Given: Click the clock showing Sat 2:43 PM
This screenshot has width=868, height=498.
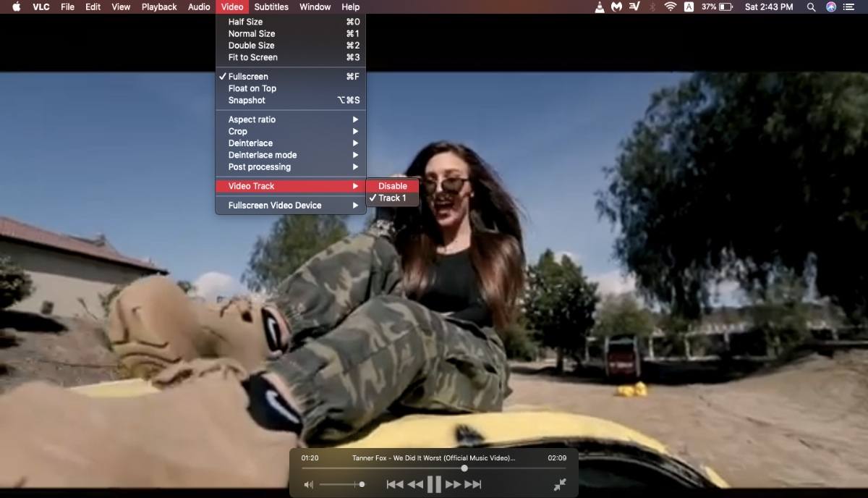Looking at the screenshot, I should coord(769,7).
